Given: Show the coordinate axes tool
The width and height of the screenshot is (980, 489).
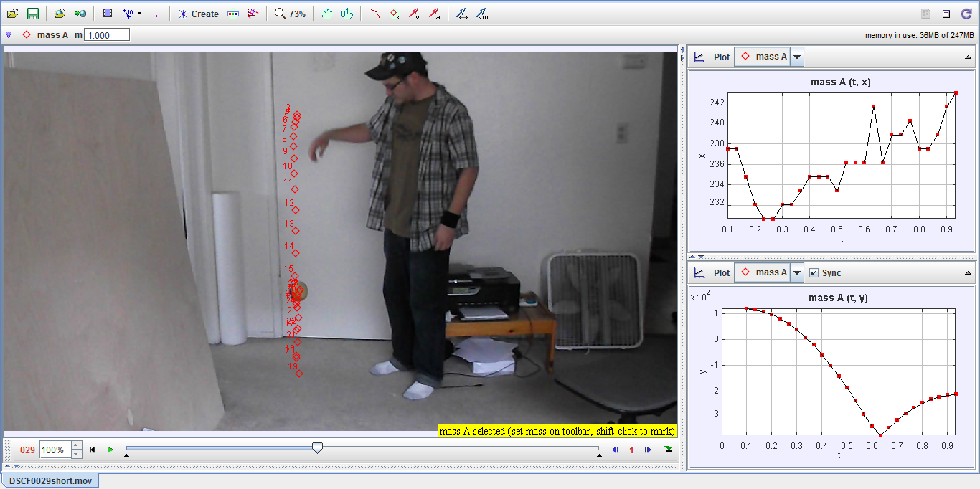Looking at the screenshot, I should tap(156, 12).
